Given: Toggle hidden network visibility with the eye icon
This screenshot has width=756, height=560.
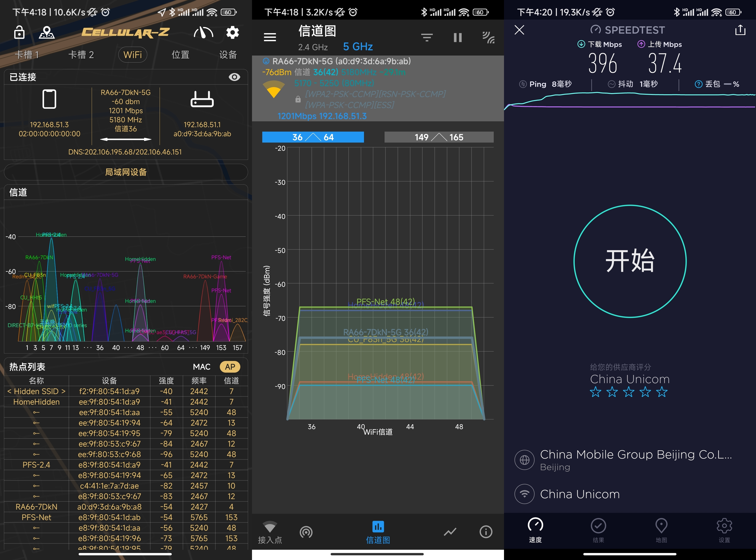Looking at the screenshot, I should (x=234, y=77).
